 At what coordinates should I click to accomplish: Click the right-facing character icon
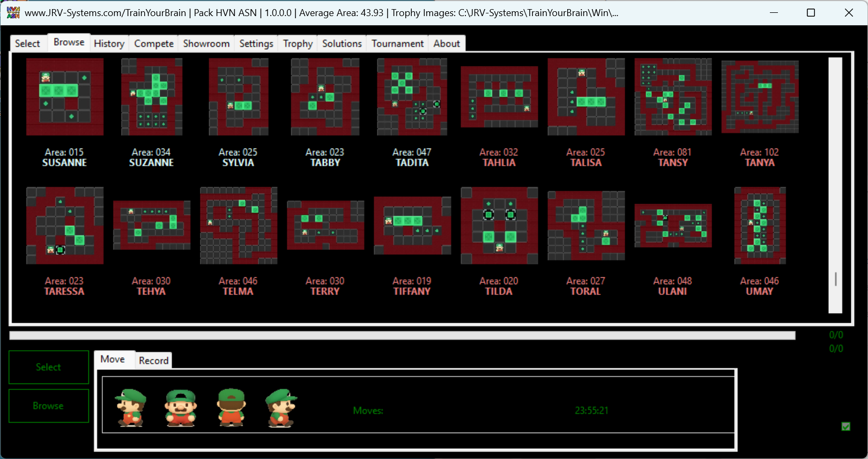click(281, 408)
